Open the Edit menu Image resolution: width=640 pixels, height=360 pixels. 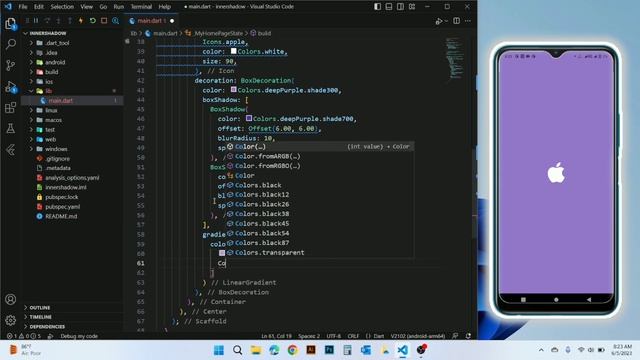(39, 7)
